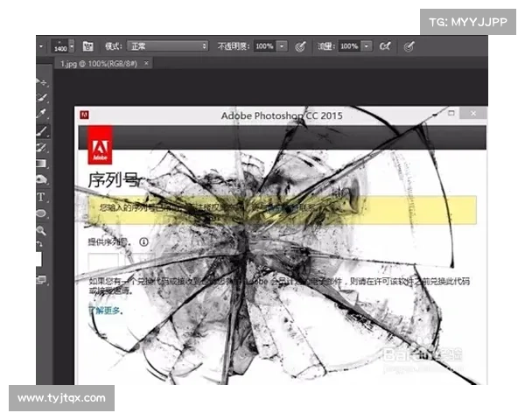Select the Eyedropper tool
The height and width of the screenshot is (420, 525).
click(x=41, y=114)
